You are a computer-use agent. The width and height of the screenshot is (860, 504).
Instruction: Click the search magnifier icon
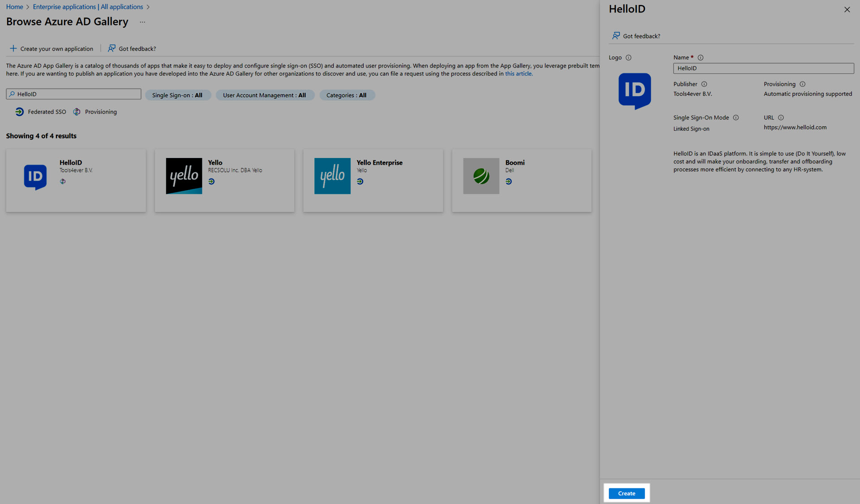pyautogui.click(x=12, y=94)
